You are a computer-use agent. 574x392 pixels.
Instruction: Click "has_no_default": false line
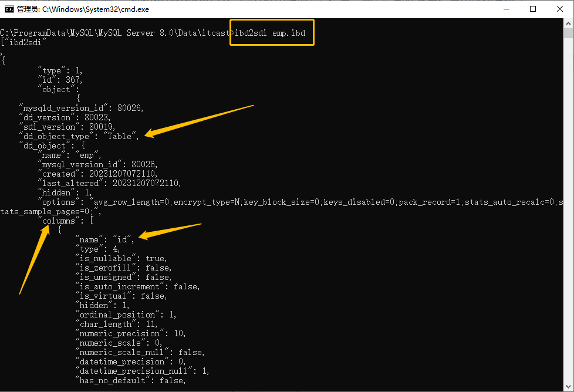point(131,381)
